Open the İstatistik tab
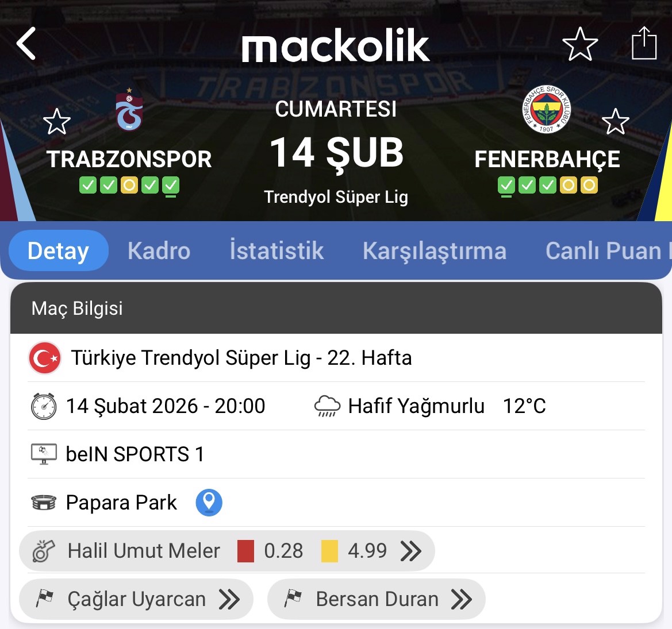Screen dimensions: 672x629 click(277, 251)
